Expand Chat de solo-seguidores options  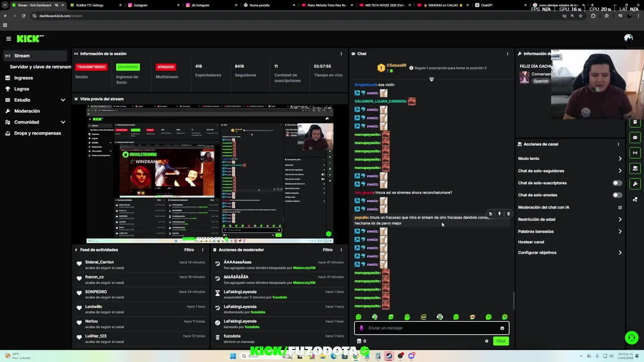click(x=620, y=171)
